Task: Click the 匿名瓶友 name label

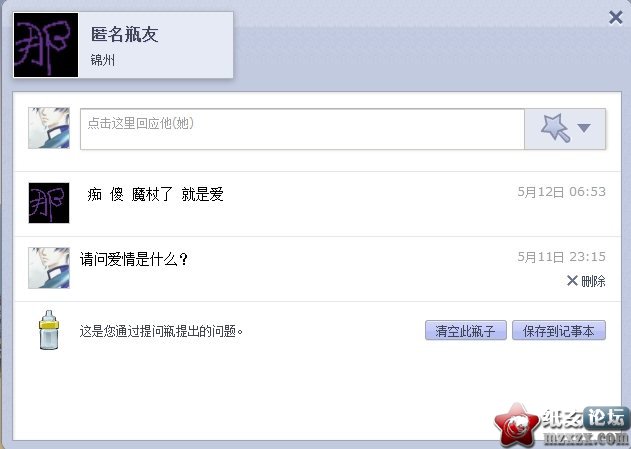Action: [x=124, y=34]
